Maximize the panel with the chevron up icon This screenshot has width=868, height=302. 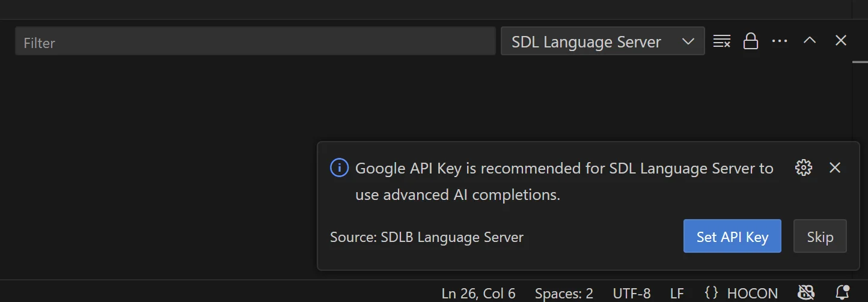pyautogui.click(x=810, y=40)
